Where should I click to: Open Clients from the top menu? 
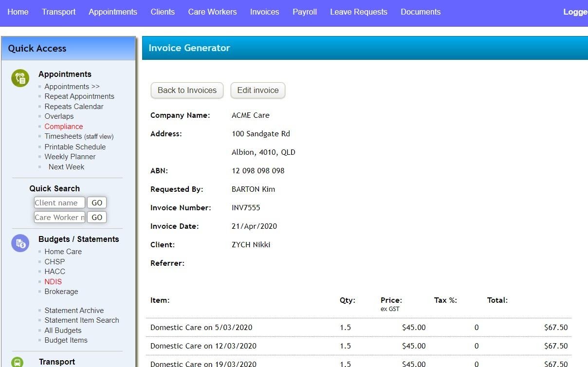(163, 12)
